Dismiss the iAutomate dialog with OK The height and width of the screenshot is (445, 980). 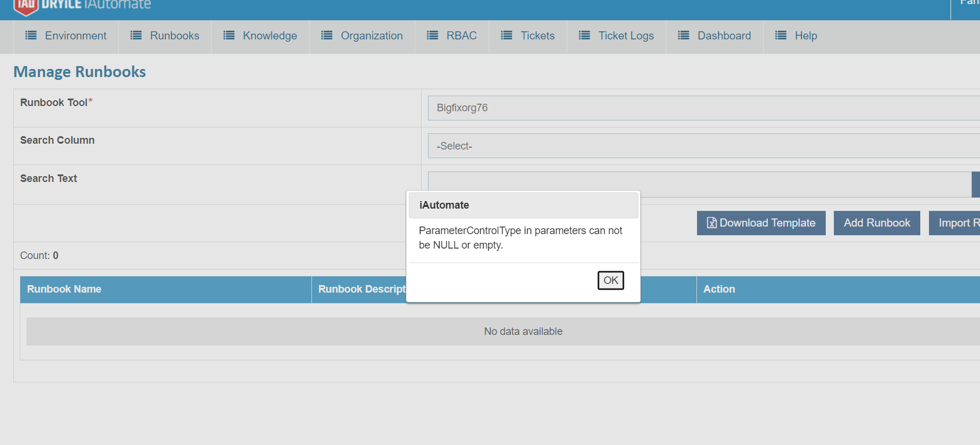[611, 280]
